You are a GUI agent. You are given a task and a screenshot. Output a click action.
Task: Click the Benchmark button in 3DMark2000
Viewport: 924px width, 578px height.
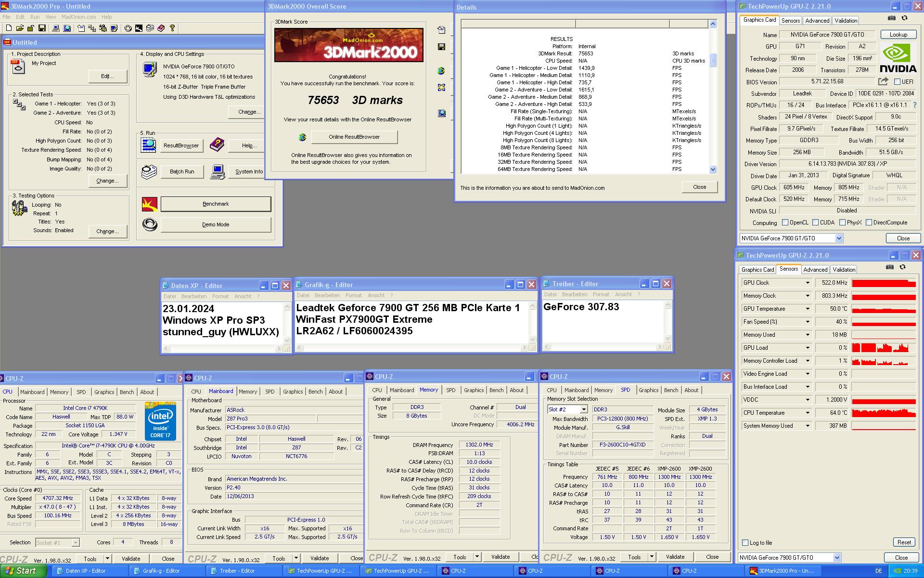tap(216, 204)
